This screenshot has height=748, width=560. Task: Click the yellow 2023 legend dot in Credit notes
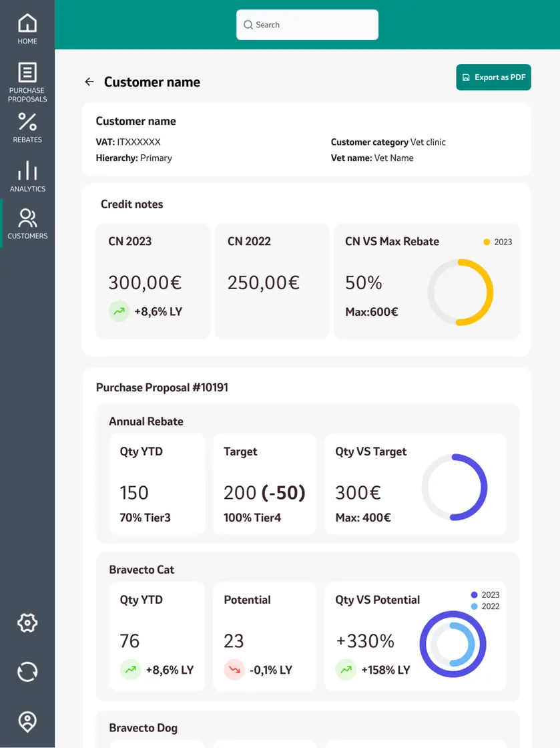487,242
